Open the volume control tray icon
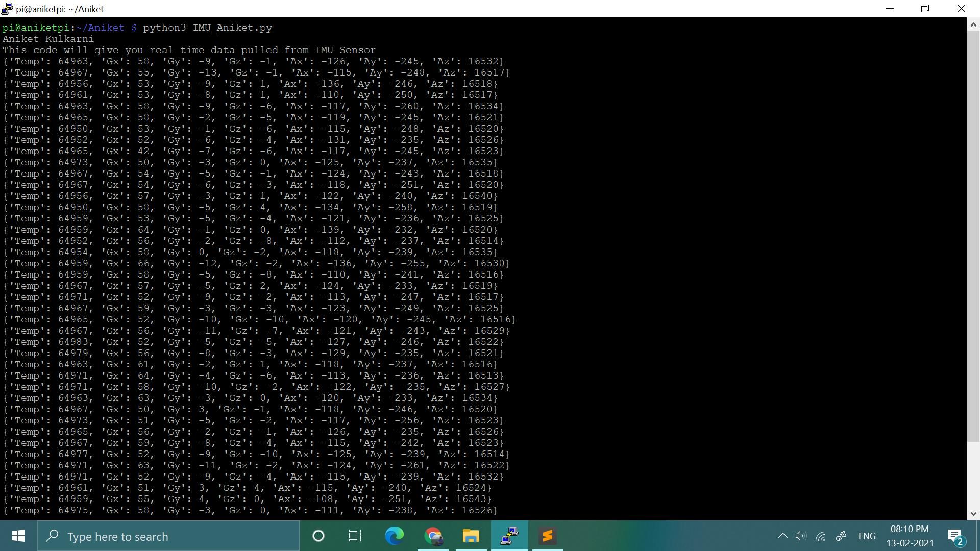The image size is (980, 551). (x=801, y=536)
